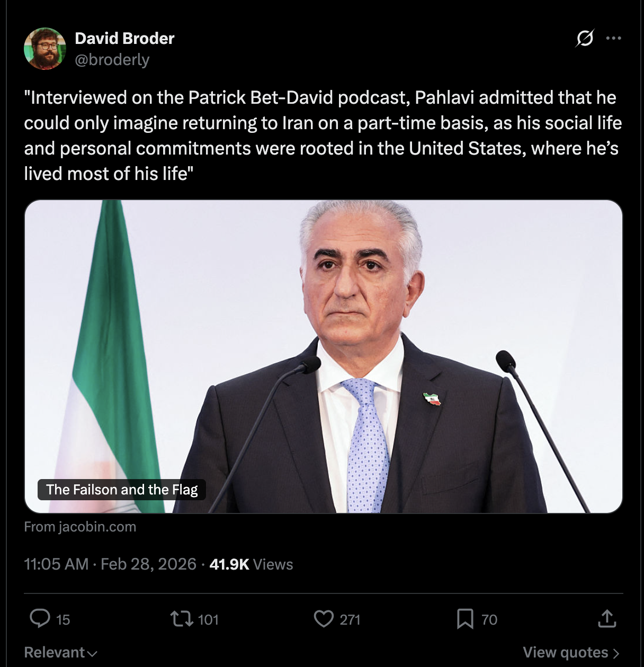Open the @broderly handle link
The image size is (644, 667).
point(112,60)
